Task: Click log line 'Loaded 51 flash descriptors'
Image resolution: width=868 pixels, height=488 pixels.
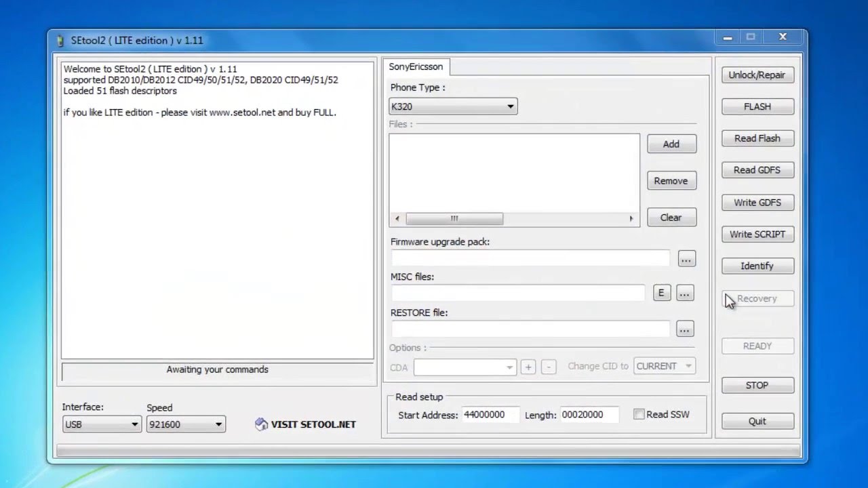Action: (120, 91)
